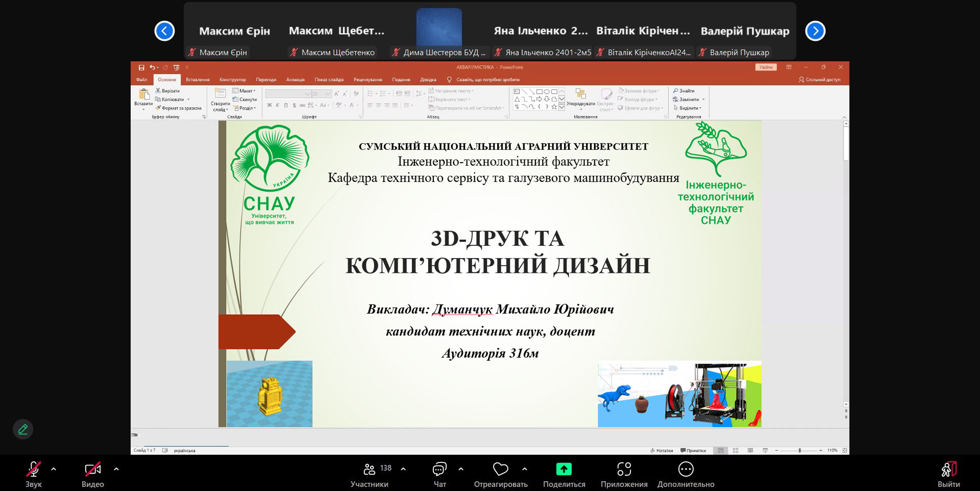This screenshot has height=491, width=980.
Task: Select the triangle shape in shapes gallery
Action: [x=517, y=99]
